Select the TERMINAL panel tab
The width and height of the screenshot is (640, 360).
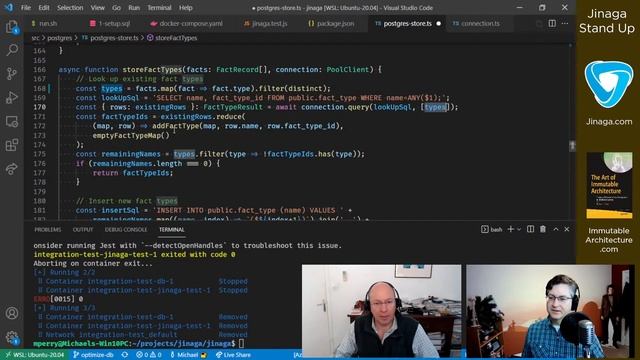171,230
